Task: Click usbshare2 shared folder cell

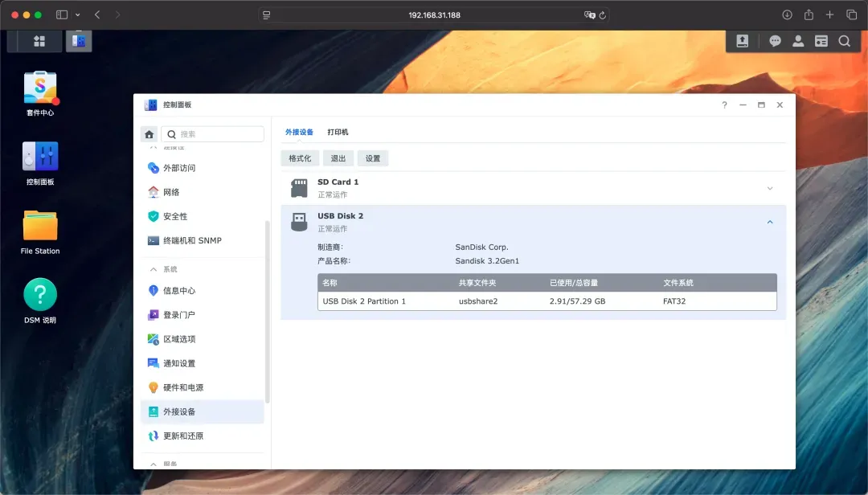Action: [x=478, y=301]
